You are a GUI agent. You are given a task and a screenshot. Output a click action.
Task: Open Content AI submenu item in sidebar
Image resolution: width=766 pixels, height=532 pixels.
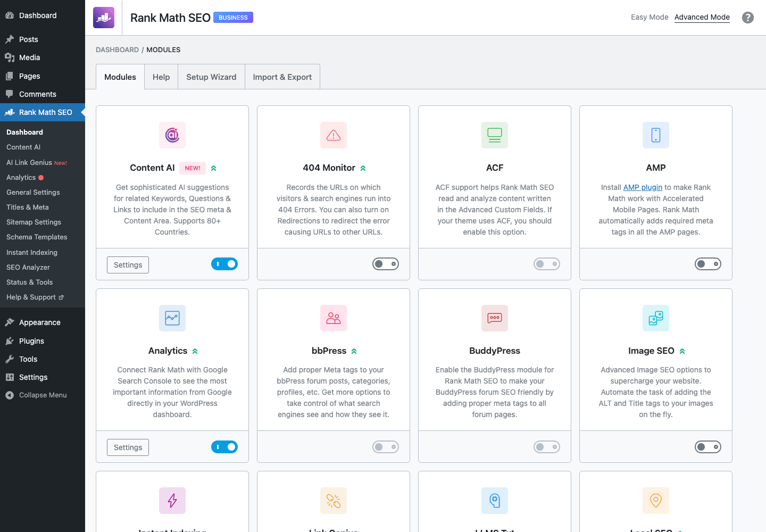pos(23,147)
